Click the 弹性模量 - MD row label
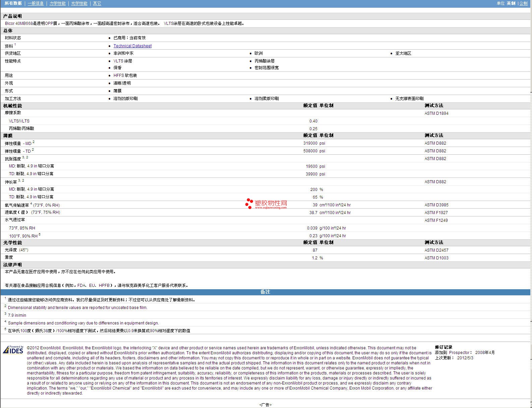The width and height of the screenshot is (532, 408). click(19, 143)
